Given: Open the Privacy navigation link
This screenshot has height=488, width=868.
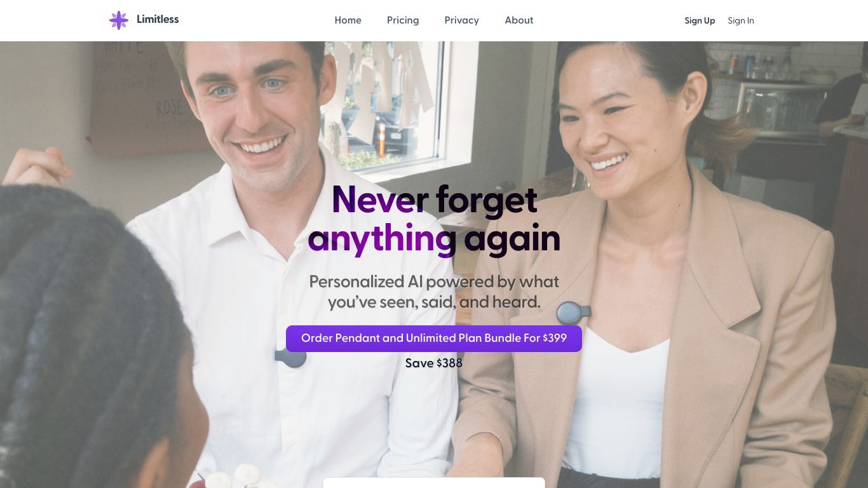Looking at the screenshot, I should (462, 20).
